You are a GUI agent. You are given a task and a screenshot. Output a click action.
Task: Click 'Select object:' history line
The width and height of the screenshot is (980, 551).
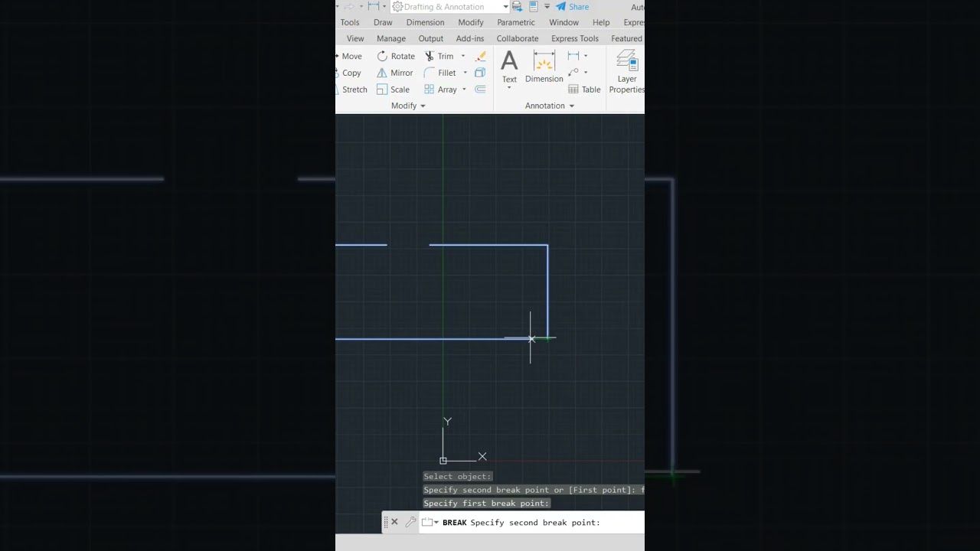point(458,476)
